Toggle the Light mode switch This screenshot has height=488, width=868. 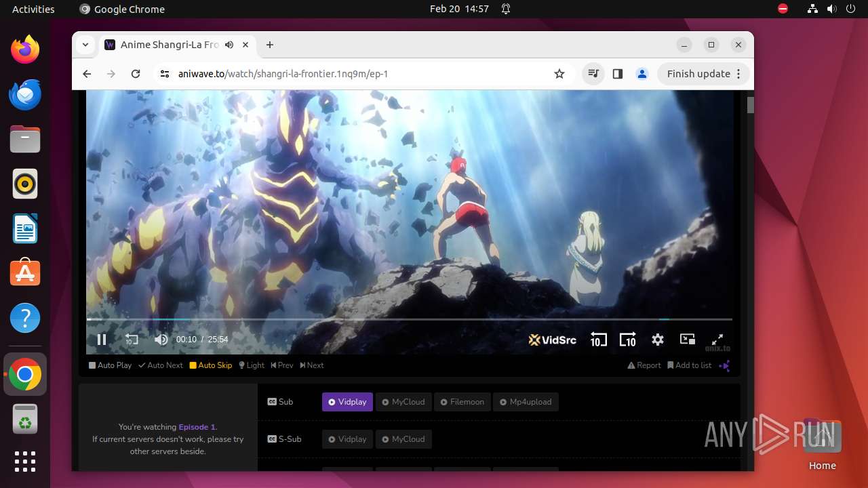tap(252, 365)
